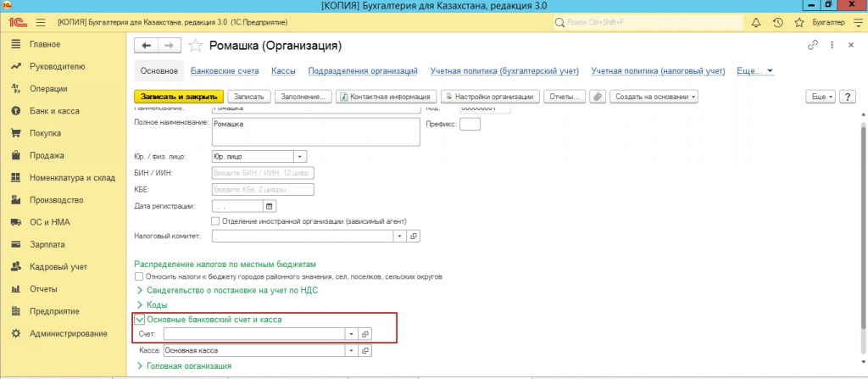868x379 pixels.
Task: Open Кадровый учет section
Action: coord(58,266)
